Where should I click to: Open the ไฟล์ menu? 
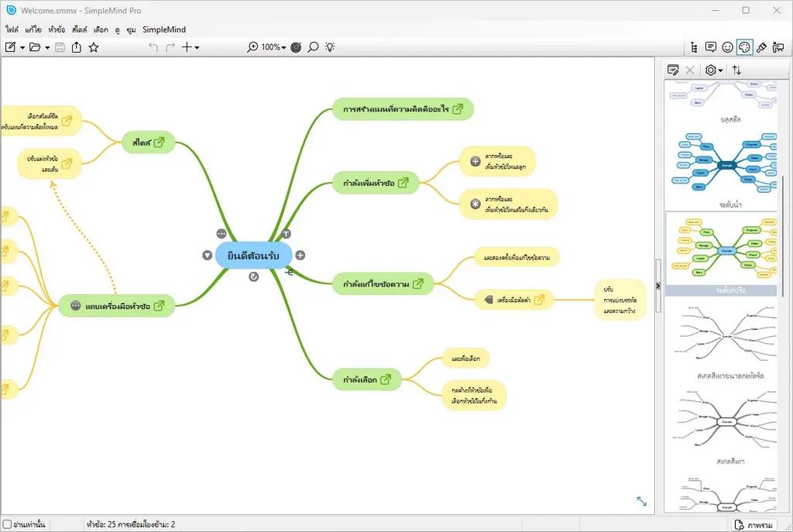[x=12, y=29]
